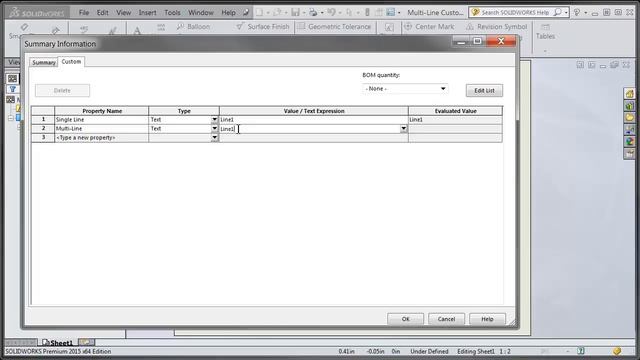Insert a Center Mark

[x=429, y=27]
